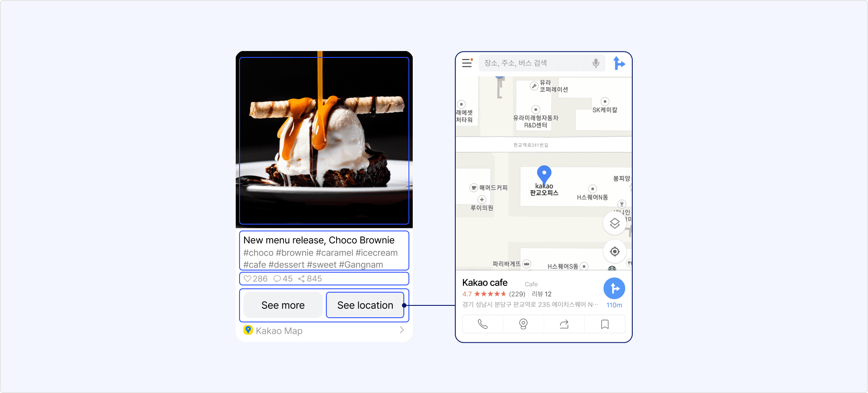
Task: Open directions from the search bar arrow
Action: point(619,63)
